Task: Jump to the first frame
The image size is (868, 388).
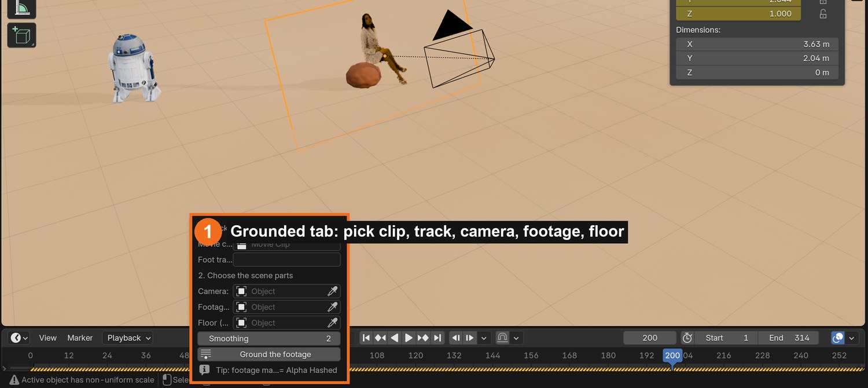Action: (x=366, y=338)
